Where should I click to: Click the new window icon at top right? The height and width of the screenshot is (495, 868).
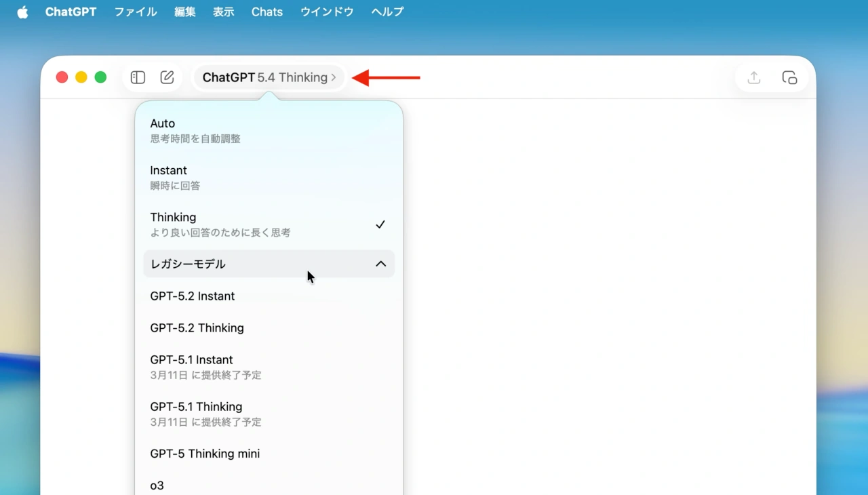(789, 77)
